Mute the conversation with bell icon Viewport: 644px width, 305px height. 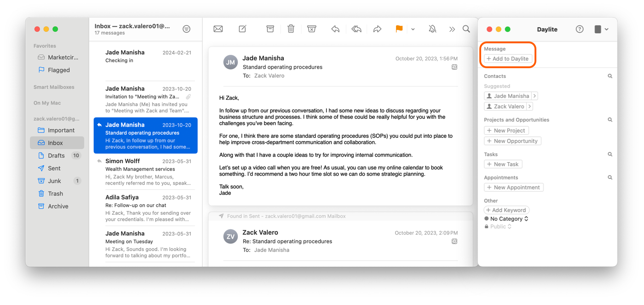point(432,29)
